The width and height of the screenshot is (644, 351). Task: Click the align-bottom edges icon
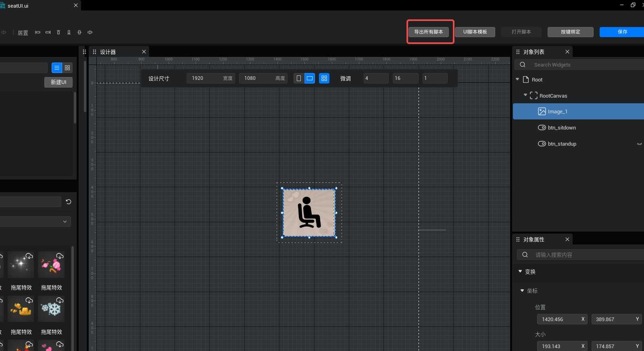point(69,32)
